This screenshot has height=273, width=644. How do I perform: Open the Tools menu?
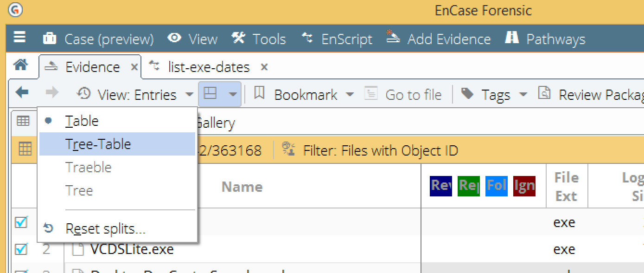[x=259, y=39]
